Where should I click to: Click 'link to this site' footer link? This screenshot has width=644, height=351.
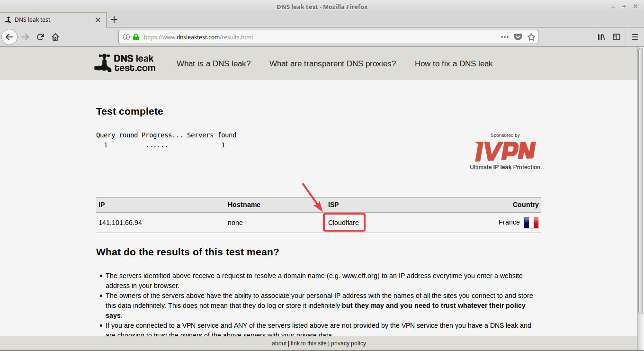[309, 343]
